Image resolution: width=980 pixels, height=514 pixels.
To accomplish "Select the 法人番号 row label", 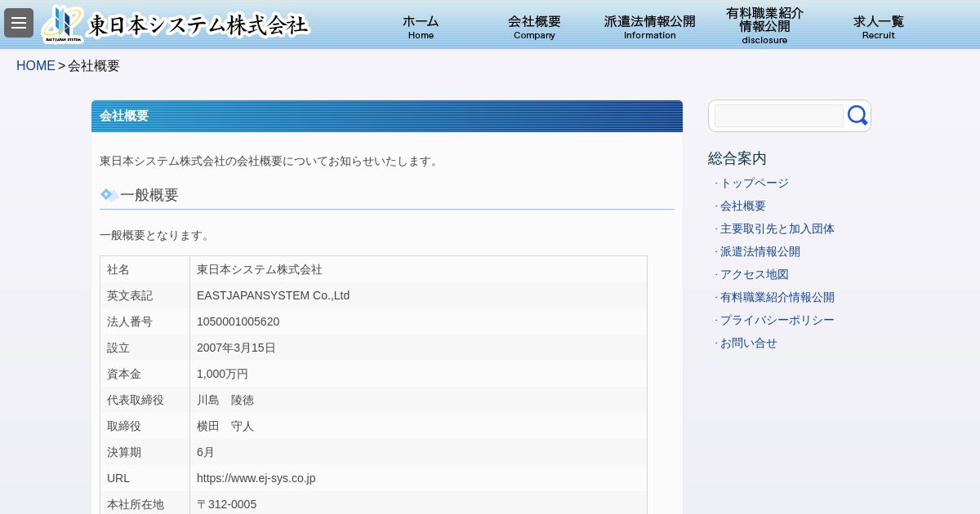I will (130, 321).
